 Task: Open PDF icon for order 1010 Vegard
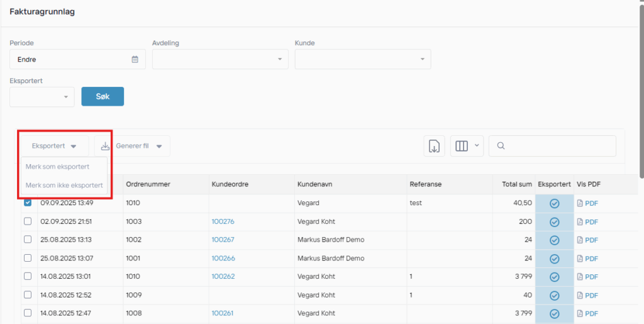click(580, 204)
